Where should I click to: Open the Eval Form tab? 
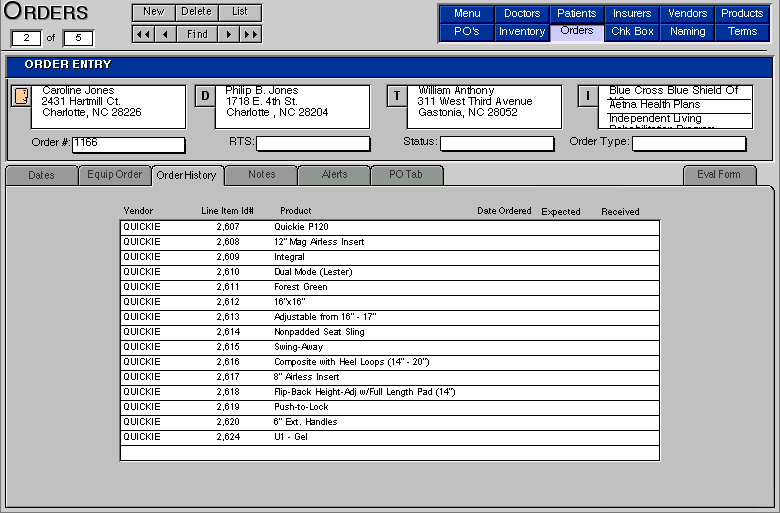(x=719, y=175)
